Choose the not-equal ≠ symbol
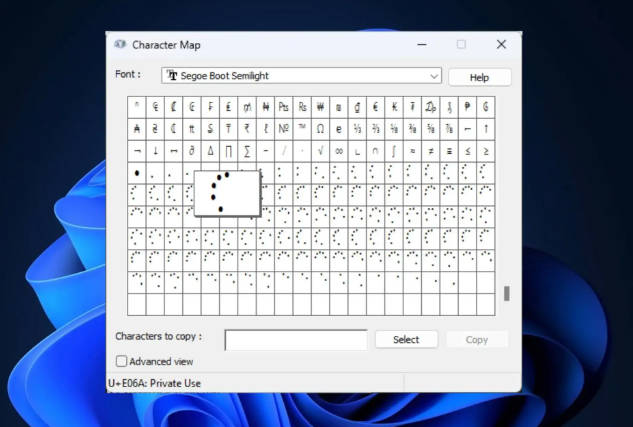The image size is (633, 427). (x=430, y=151)
